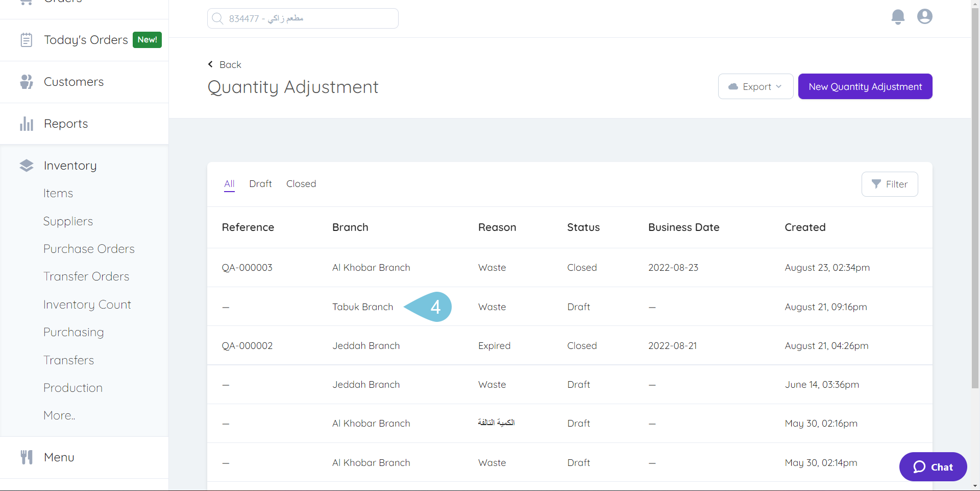Click the vertical page scrollbar

pyautogui.click(x=974, y=204)
